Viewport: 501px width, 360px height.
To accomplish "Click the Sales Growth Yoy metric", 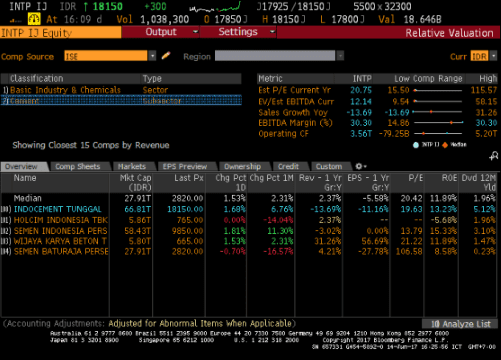I will point(293,112).
